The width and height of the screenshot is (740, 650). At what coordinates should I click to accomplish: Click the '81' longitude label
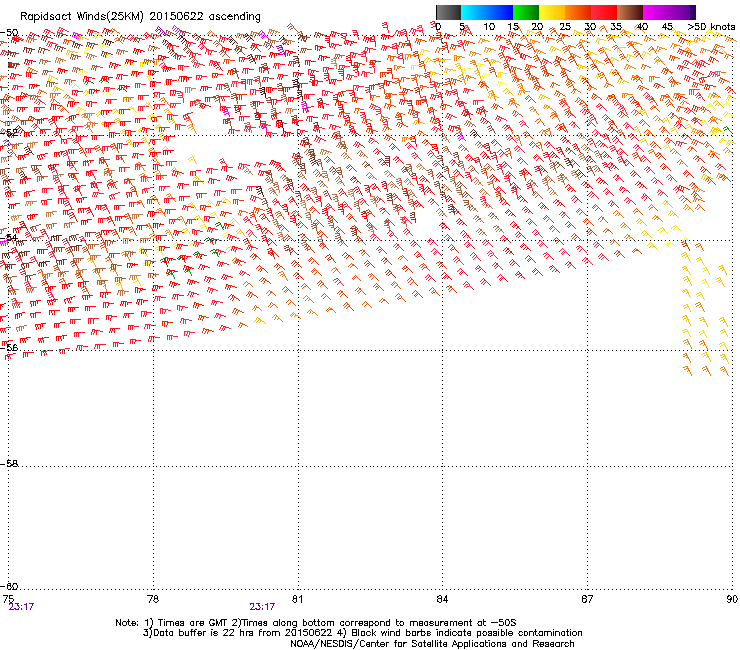(297, 599)
